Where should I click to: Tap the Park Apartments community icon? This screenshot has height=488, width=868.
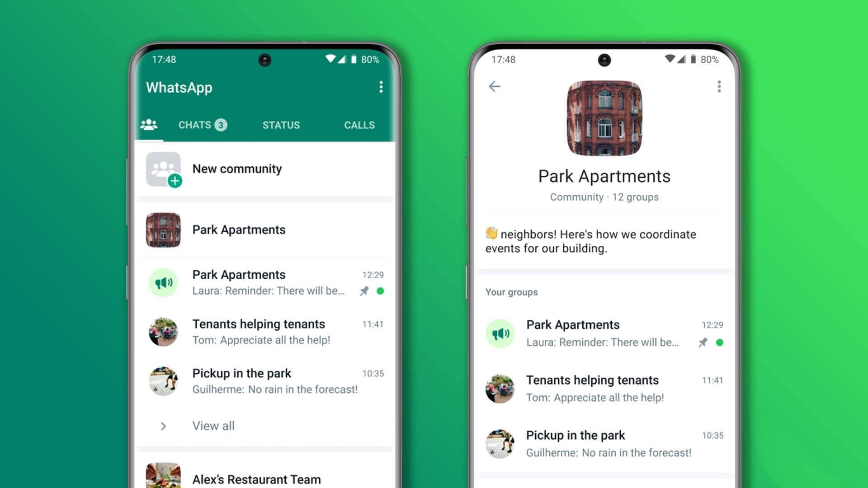[x=164, y=230]
